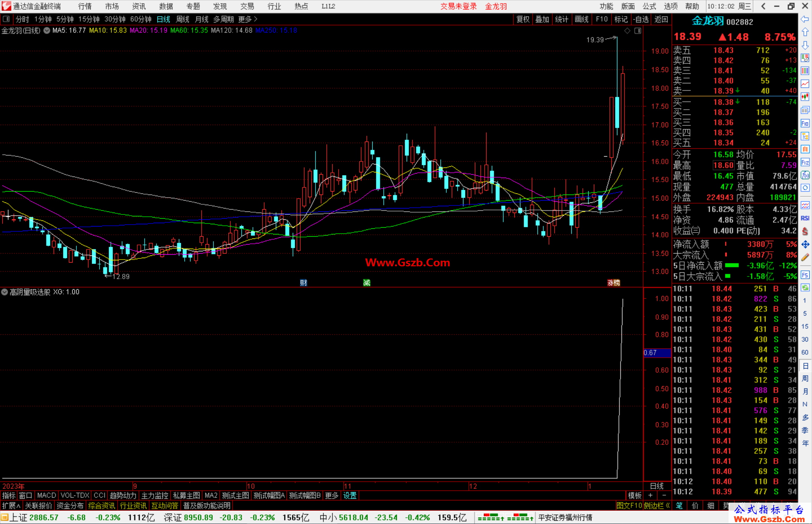Collapse the sidebar via 侧边栏《
The image size is (812, 524).
click(x=657, y=506)
